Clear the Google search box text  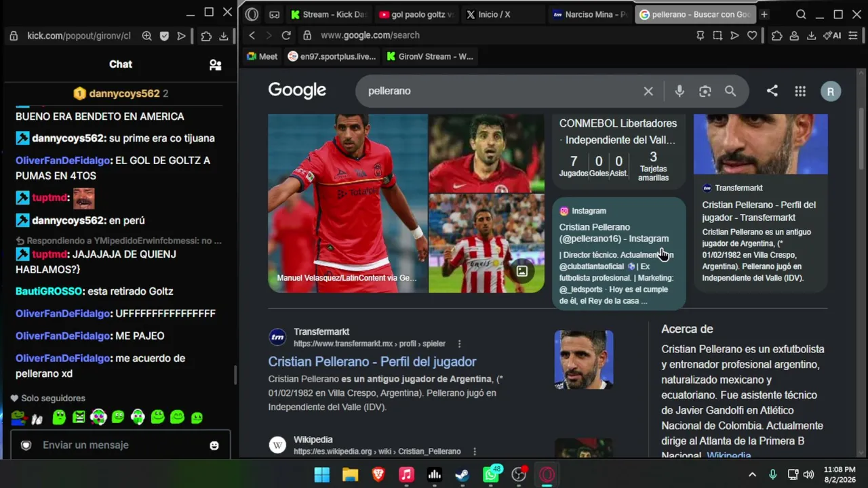point(648,91)
